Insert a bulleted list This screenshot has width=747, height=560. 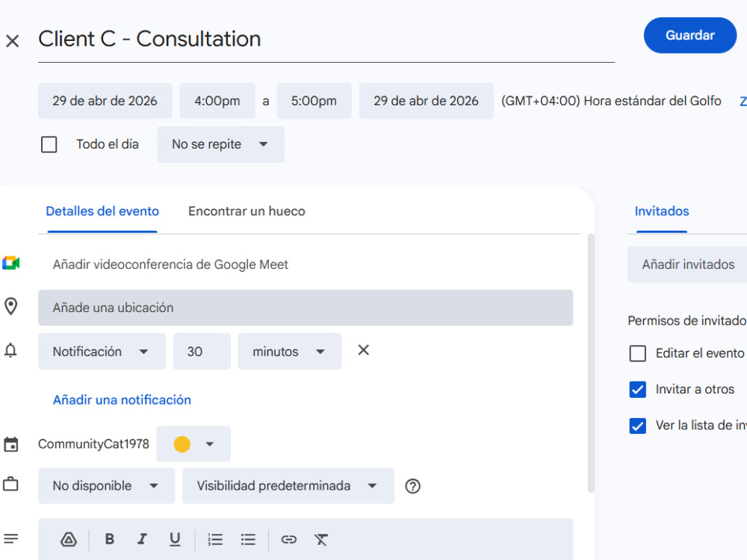coord(248,540)
